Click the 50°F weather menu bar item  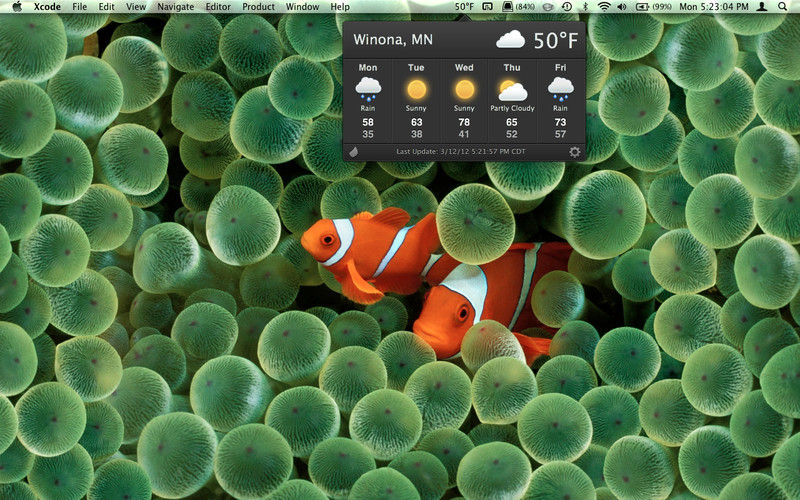[464, 7]
